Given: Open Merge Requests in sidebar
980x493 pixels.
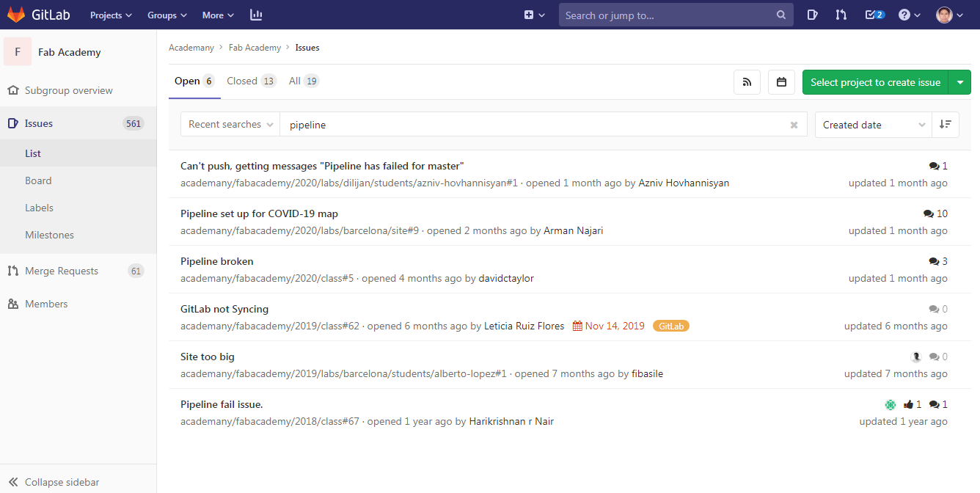Looking at the screenshot, I should tap(62, 271).
